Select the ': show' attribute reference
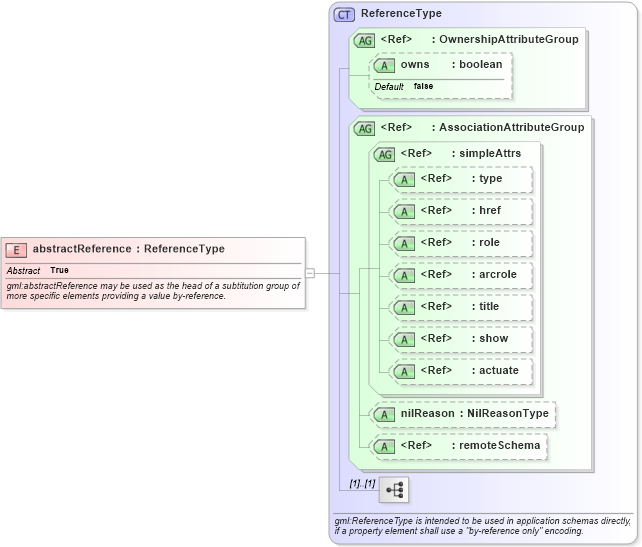 [490, 338]
